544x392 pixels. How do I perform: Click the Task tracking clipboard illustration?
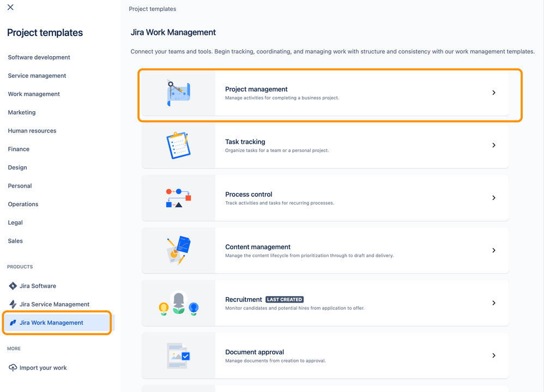(178, 146)
